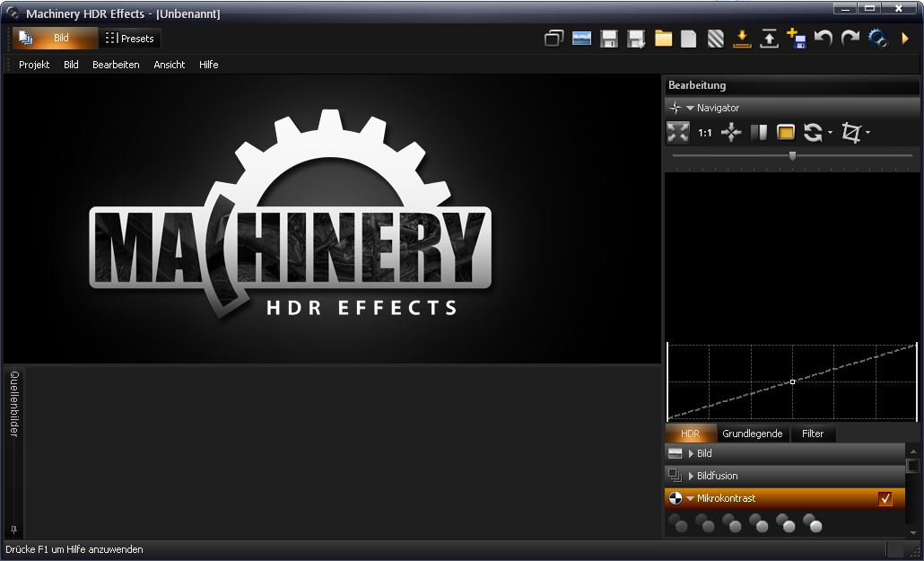Click panel scrollbar up arrow
The height and width of the screenshot is (561, 924).
tap(913, 451)
